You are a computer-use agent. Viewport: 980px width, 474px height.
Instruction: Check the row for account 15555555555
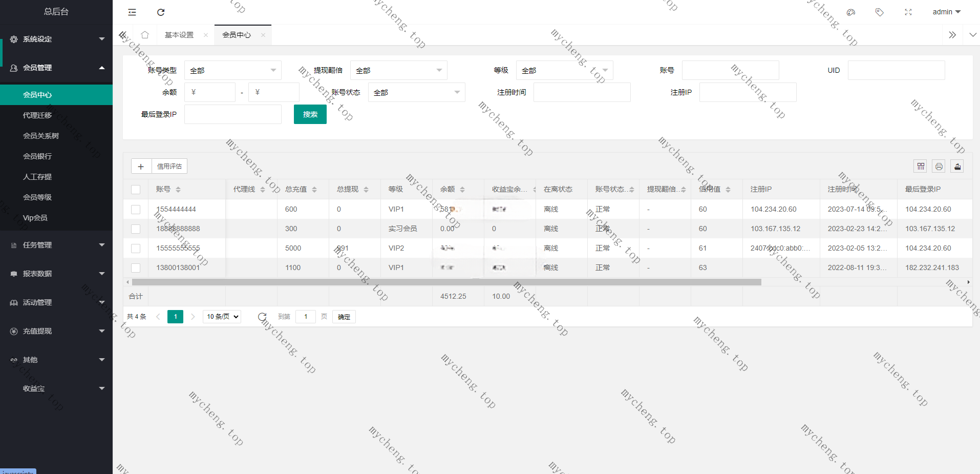(x=136, y=248)
